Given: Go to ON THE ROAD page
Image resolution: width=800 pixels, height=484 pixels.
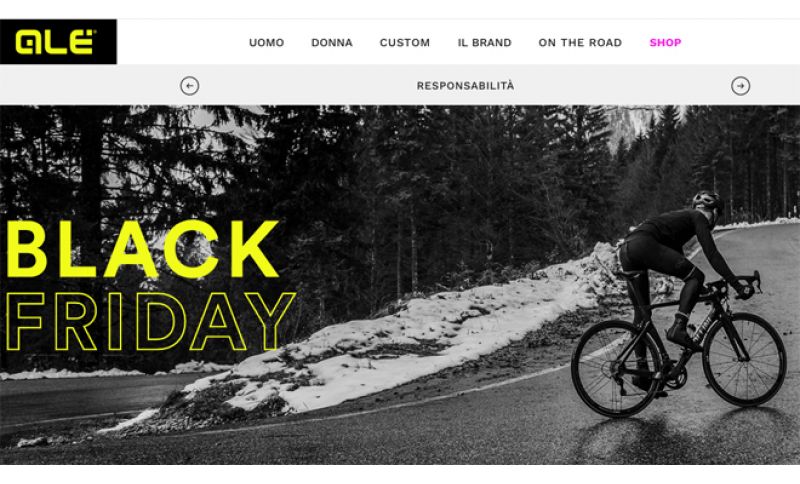Looking at the screenshot, I should (x=580, y=43).
